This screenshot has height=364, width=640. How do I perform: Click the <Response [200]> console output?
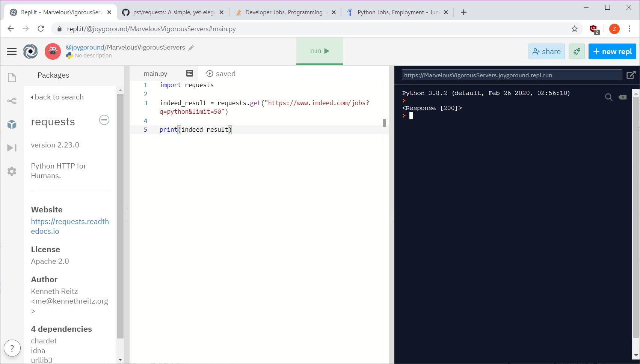tap(432, 108)
